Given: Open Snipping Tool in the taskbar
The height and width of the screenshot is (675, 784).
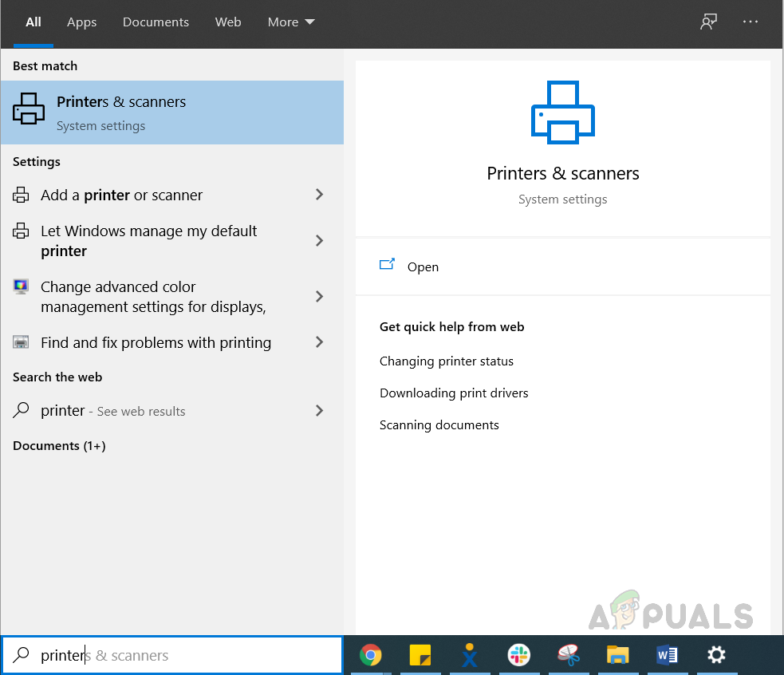Looking at the screenshot, I should tap(568, 655).
